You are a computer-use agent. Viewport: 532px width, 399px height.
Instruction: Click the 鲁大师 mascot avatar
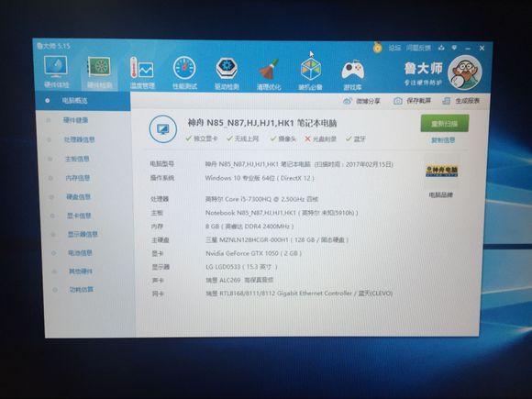(465, 72)
